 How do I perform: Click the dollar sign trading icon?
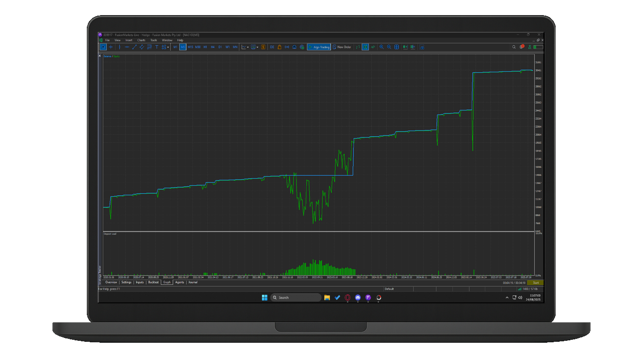(x=263, y=47)
